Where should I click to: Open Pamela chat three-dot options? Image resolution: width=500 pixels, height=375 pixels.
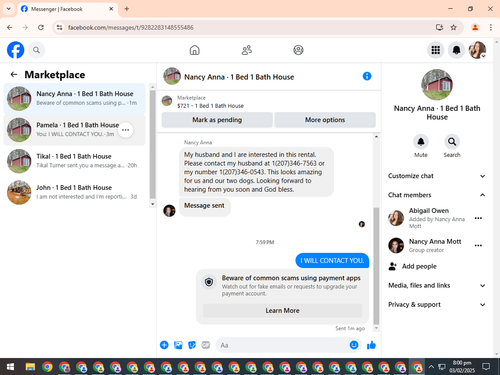126,130
